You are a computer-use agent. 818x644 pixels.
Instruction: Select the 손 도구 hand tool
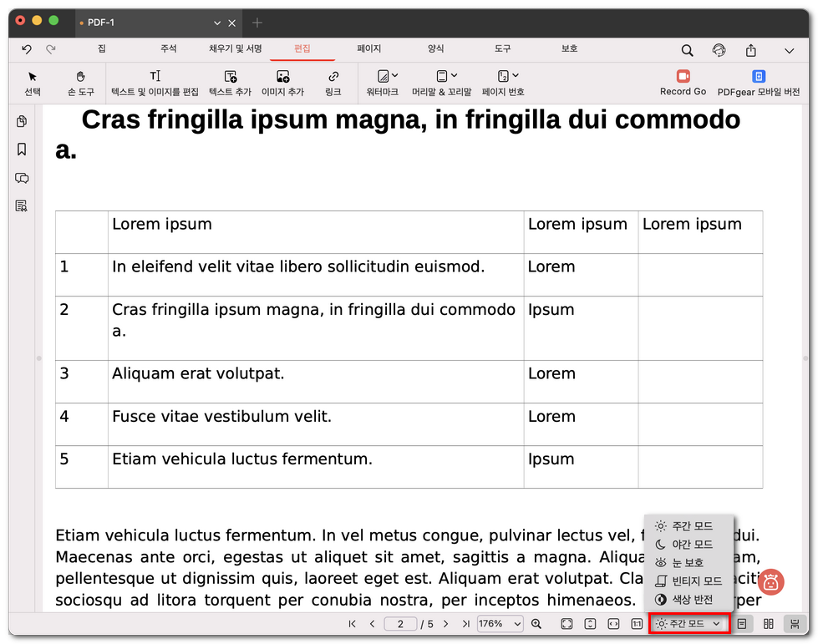80,83
